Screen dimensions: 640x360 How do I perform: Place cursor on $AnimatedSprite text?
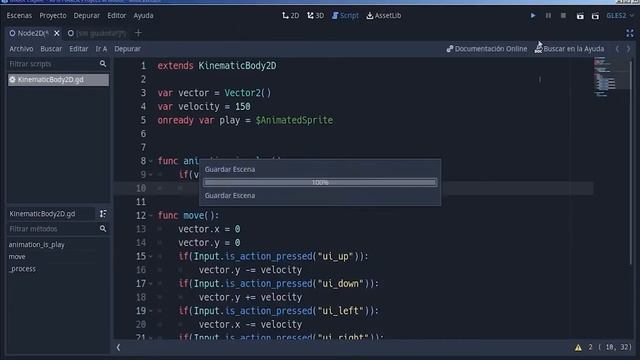pos(294,120)
